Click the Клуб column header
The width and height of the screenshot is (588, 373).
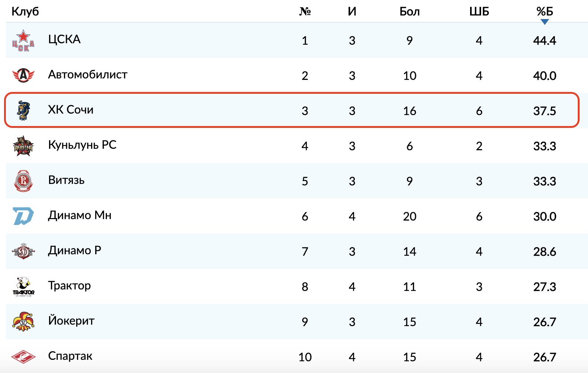pos(25,11)
